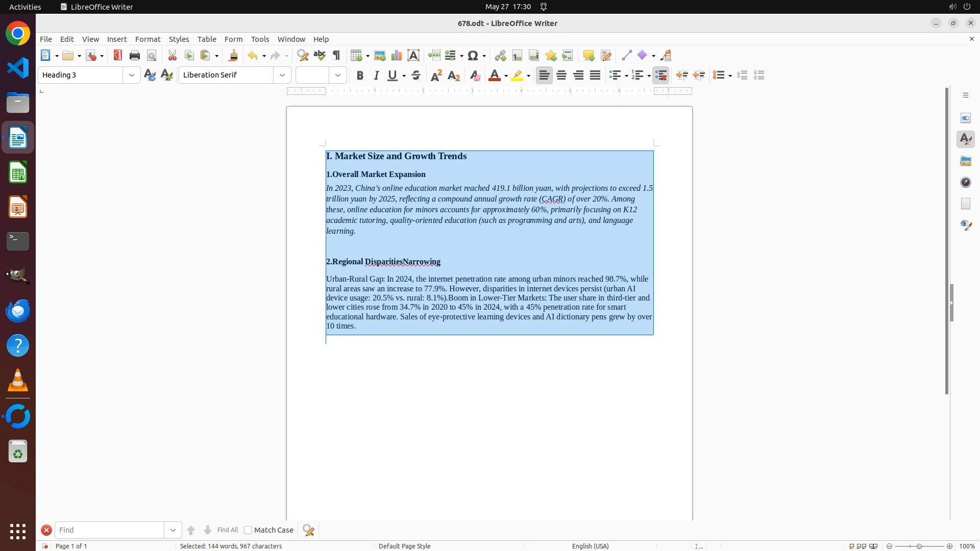
Task: Toggle Italic formatting
Action: (377, 76)
